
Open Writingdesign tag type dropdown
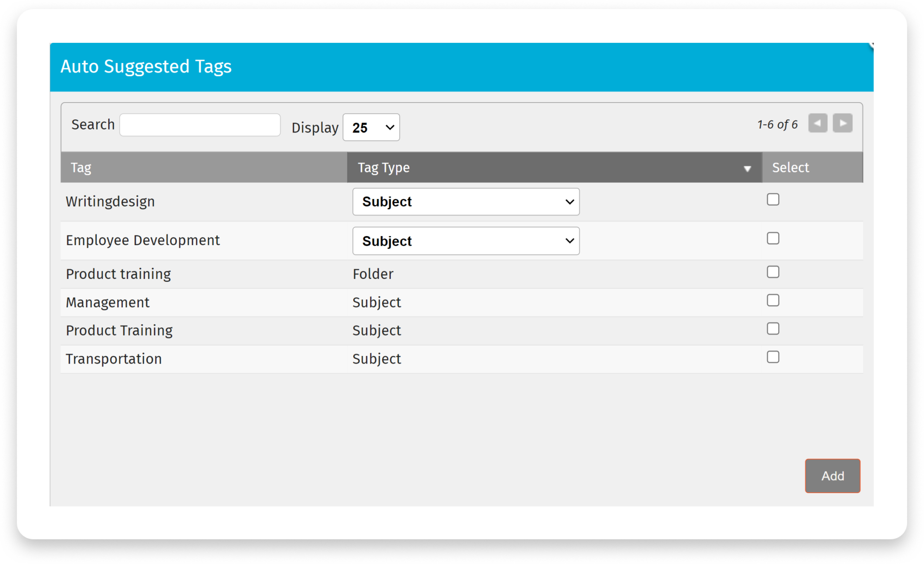pyautogui.click(x=466, y=202)
